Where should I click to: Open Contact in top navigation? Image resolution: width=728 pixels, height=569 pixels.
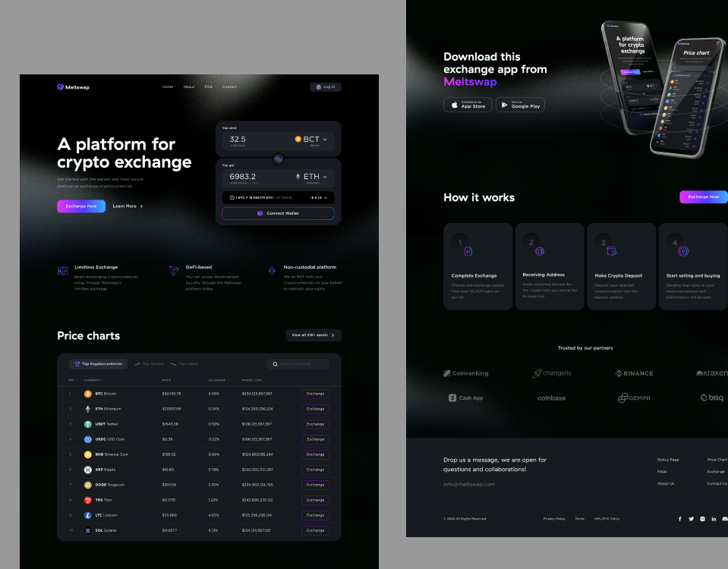229,86
